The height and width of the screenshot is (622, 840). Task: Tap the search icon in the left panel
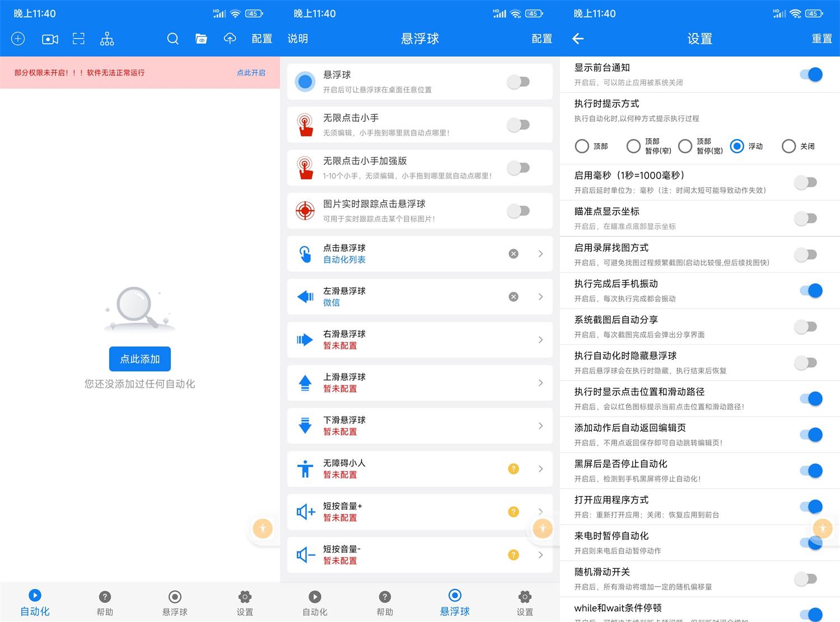(x=172, y=39)
